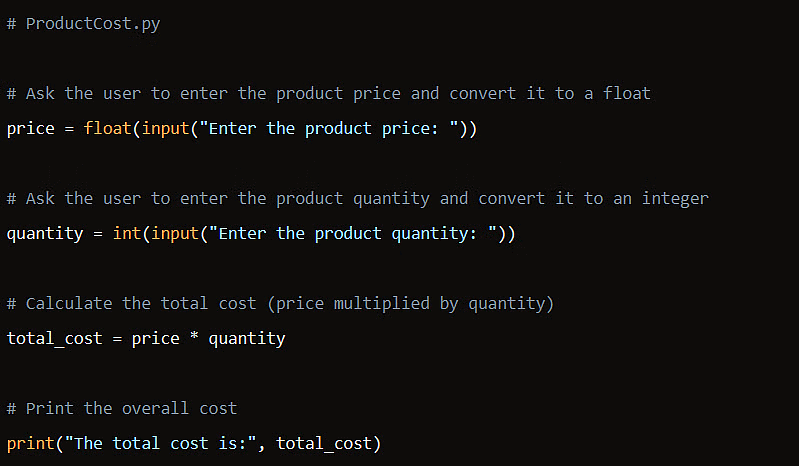Place cursor on quantity variable assignment
Image resolution: width=799 pixels, height=466 pixels.
(45, 234)
